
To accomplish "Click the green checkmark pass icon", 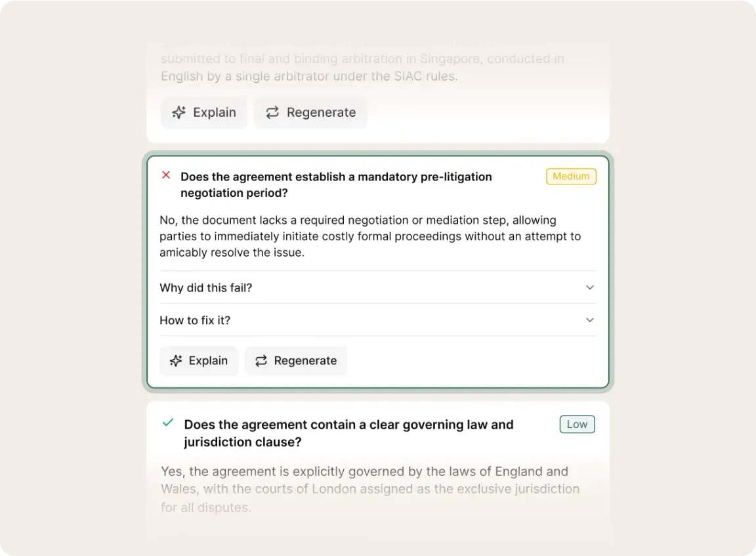I will [x=168, y=423].
